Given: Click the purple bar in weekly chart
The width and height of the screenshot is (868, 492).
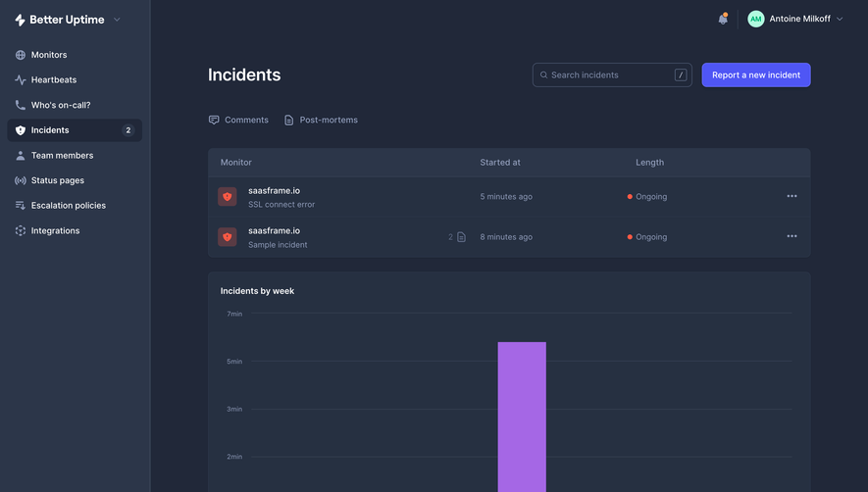Looking at the screenshot, I should (522, 417).
